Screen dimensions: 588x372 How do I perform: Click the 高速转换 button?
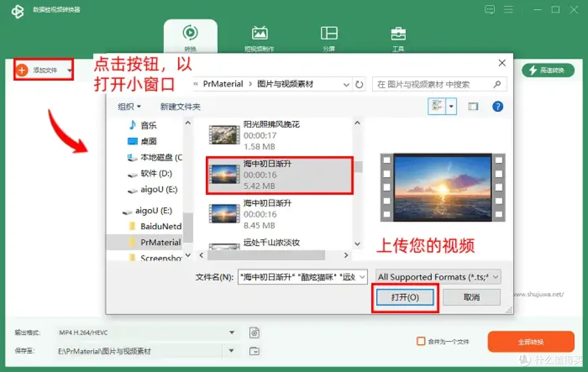click(x=548, y=70)
